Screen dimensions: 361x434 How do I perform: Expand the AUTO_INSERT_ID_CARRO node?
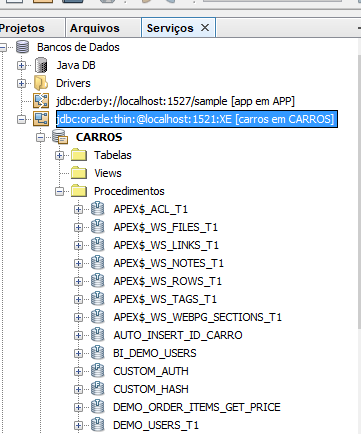pyautogui.click(x=78, y=335)
